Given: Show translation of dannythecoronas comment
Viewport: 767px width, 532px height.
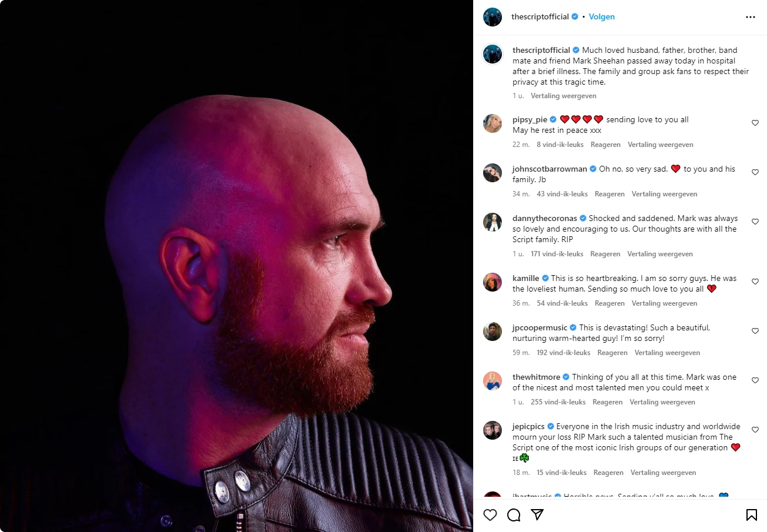Looking at the screenshot, I should pyautogui.click(x=660, y=254).
